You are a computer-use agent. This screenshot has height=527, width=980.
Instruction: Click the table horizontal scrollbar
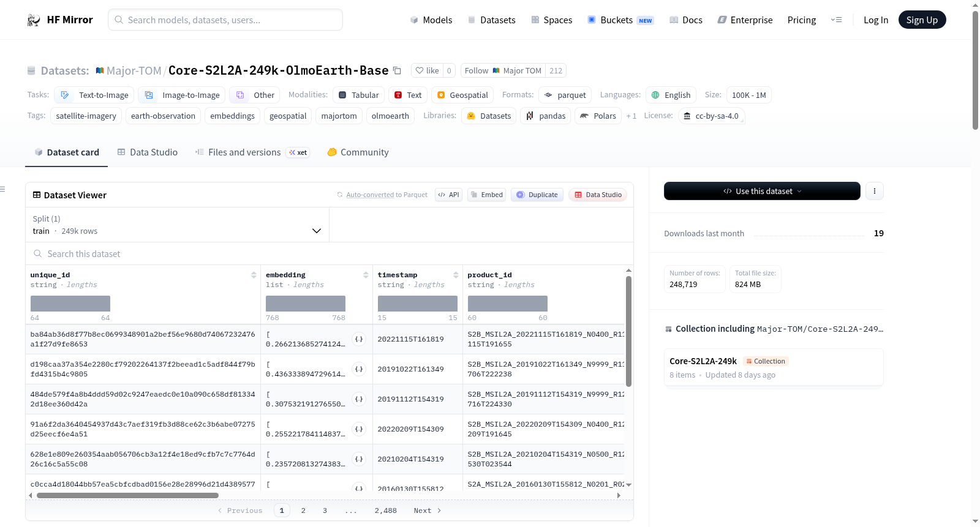[x=127, y=495]
